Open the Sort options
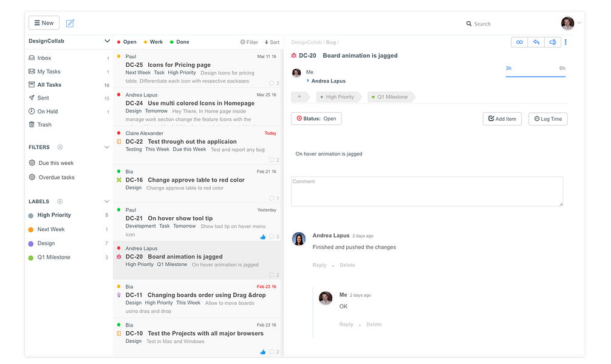The width and height of the screenshot is (611, 364). (272, 42)
